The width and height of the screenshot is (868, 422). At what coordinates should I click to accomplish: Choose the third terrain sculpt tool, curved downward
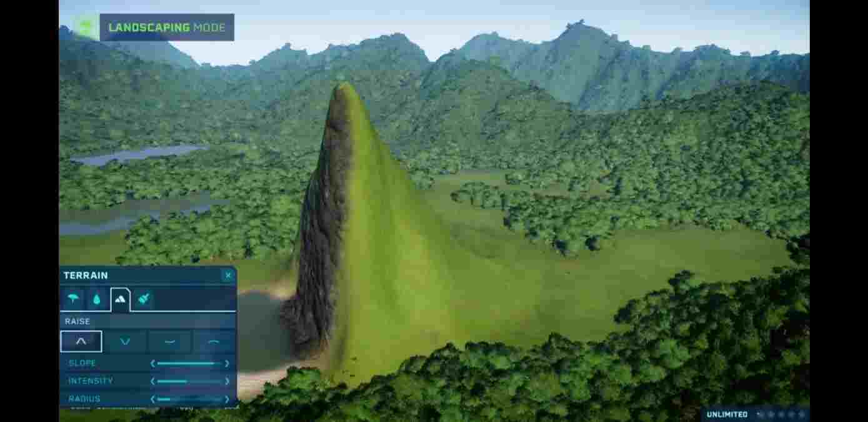[x=169, y=341]
